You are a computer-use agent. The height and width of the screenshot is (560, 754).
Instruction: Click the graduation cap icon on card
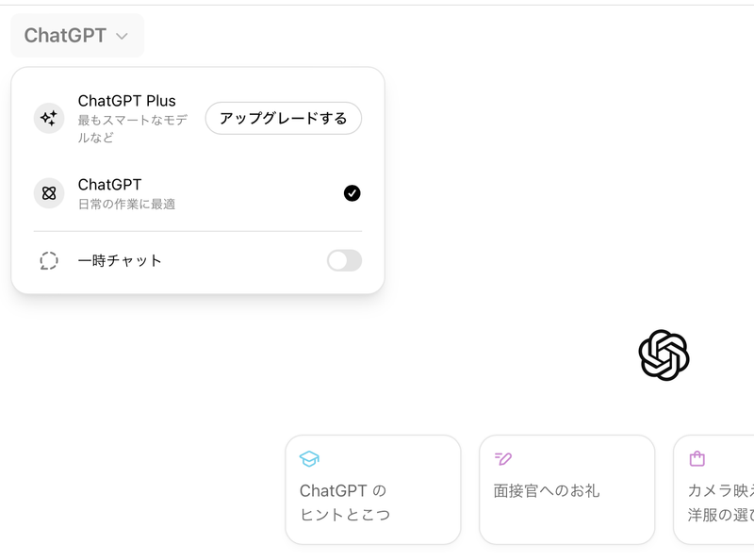pyautogui.click(x=309, y=459)
